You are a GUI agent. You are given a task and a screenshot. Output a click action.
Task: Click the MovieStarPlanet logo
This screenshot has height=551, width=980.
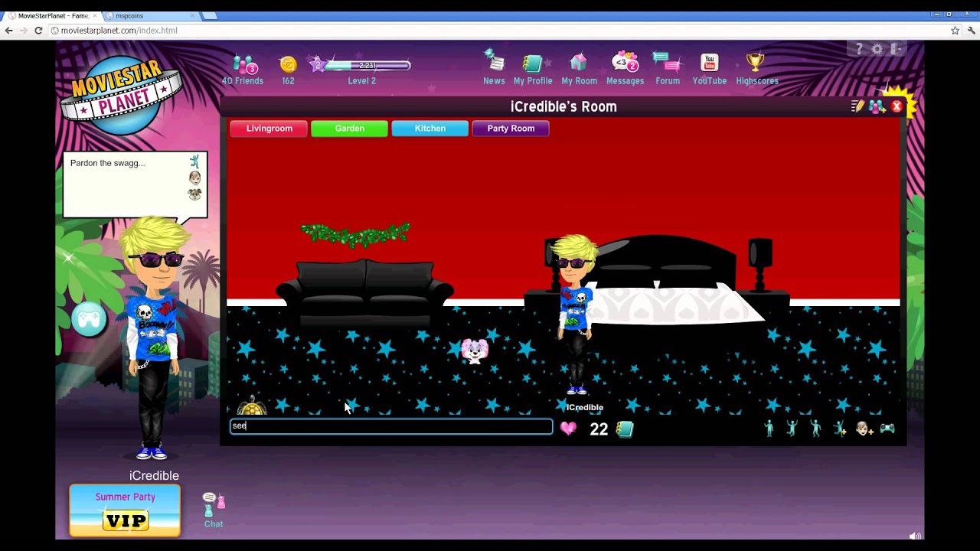point(121,97)
